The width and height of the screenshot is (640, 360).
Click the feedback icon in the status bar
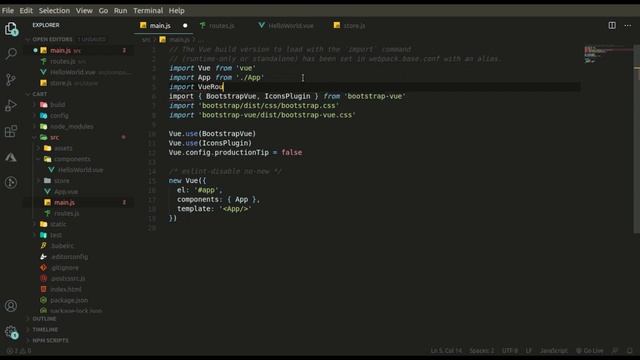click(615, 351)
